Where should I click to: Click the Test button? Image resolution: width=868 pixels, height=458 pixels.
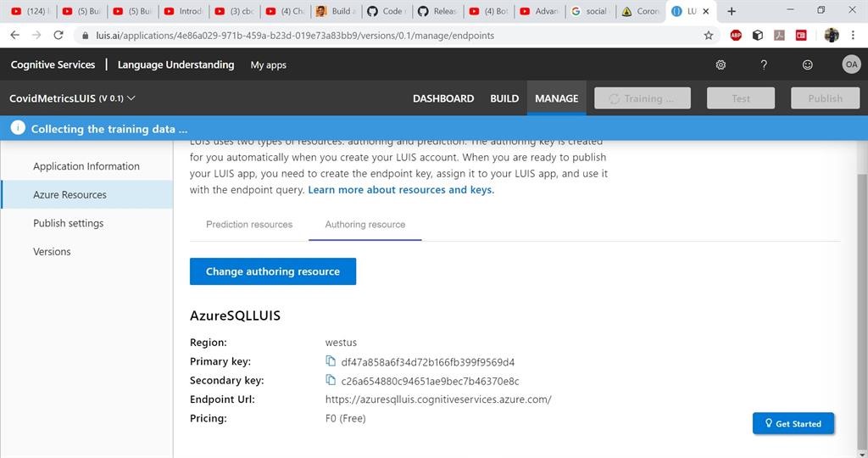[x=741, y=98]
